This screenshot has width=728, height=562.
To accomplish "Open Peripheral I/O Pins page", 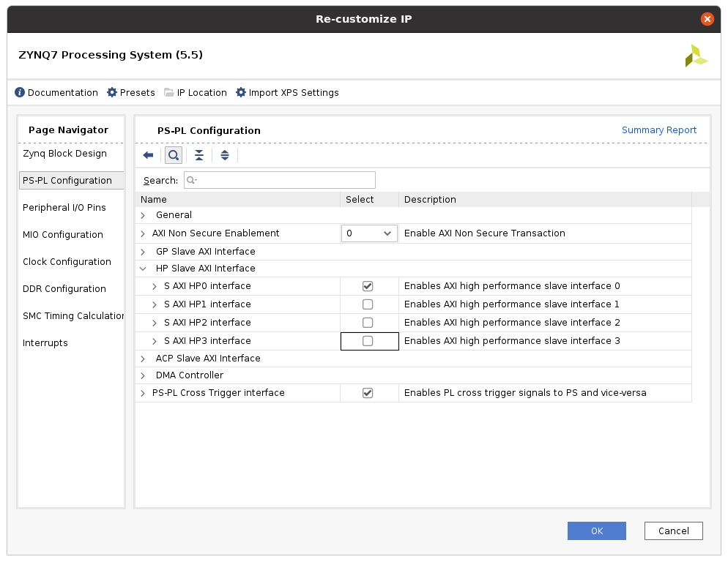I will tap(64, 207).
